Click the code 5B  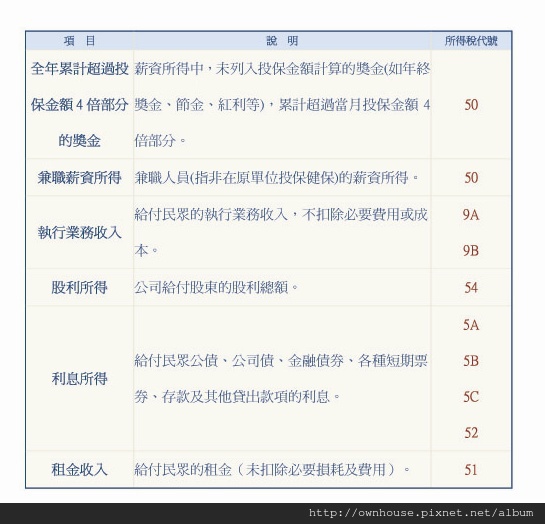click(471, 361)
